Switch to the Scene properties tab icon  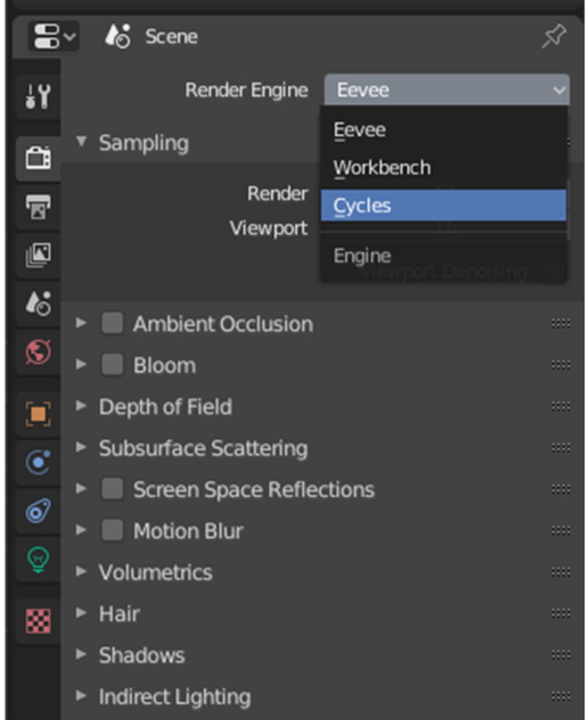point(38,304)
